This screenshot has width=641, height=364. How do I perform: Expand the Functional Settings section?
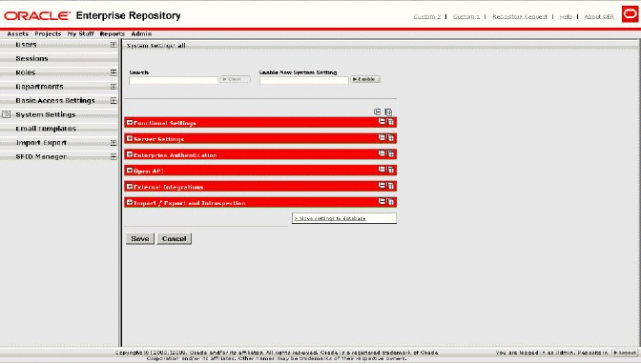130,122
